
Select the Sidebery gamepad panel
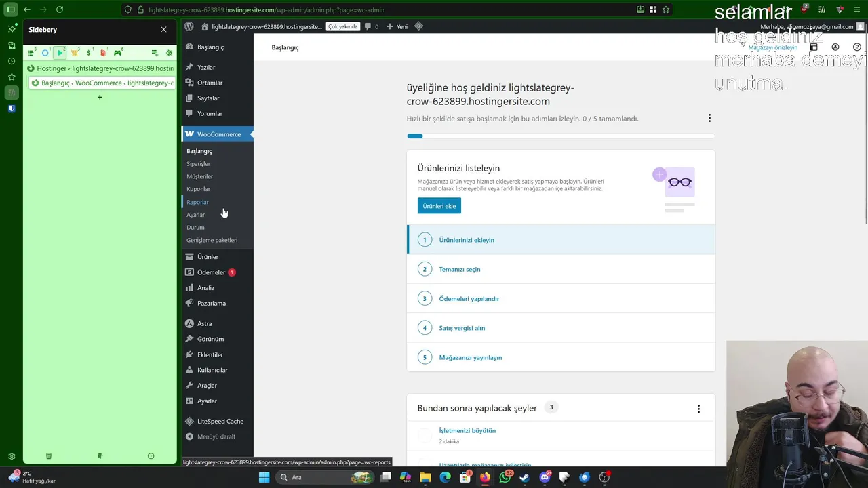pos(117,53)
